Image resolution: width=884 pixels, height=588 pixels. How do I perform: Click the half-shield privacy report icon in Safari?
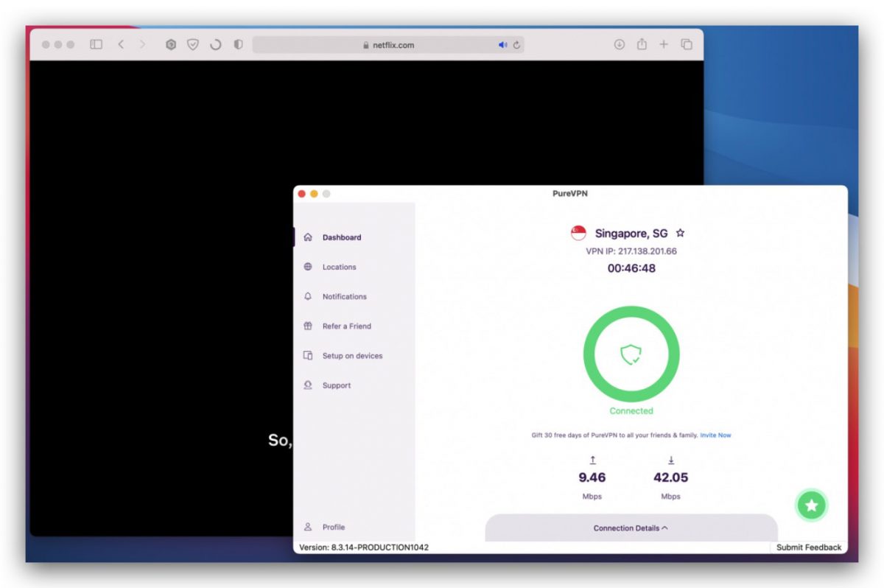238,44
